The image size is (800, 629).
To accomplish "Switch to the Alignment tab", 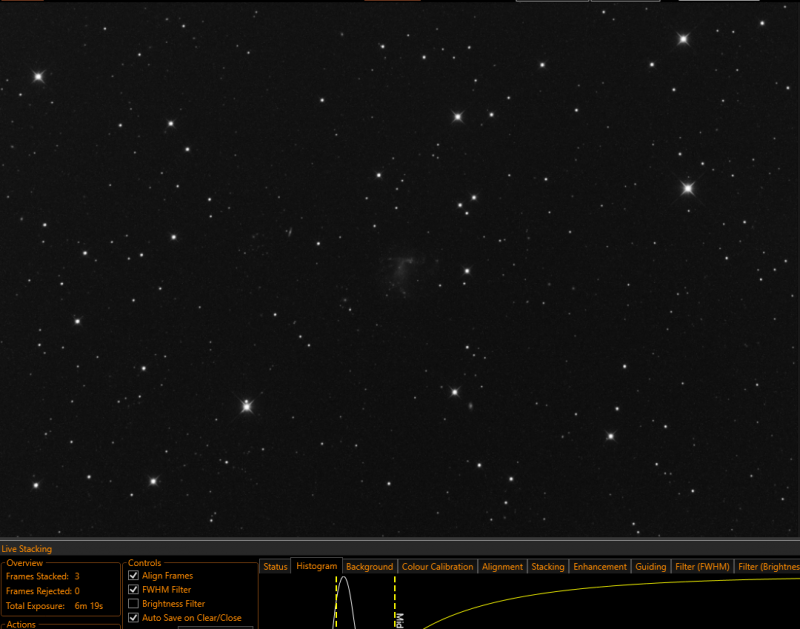I will click(x=502, y=566).
